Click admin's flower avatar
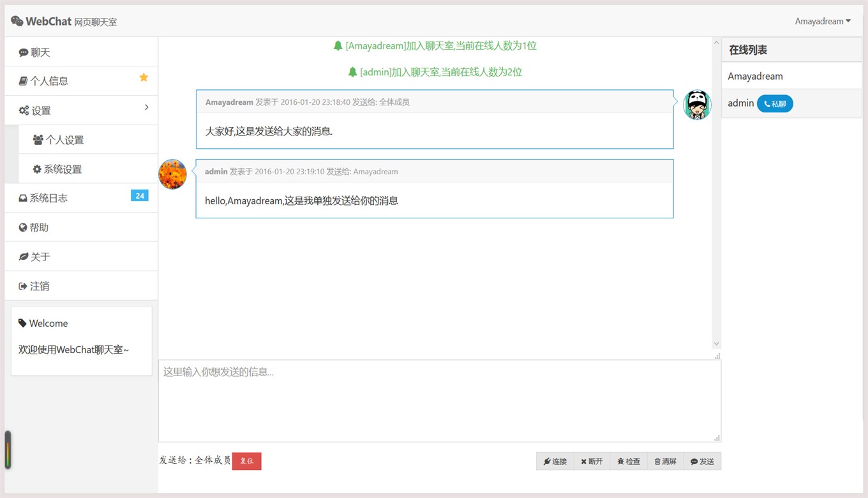 (172, 174)
